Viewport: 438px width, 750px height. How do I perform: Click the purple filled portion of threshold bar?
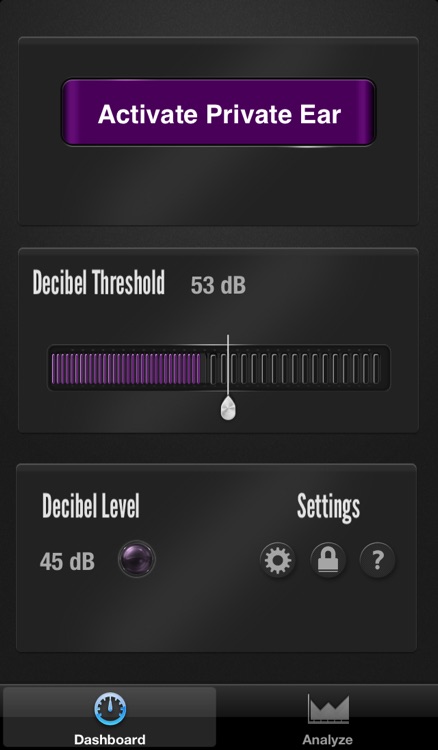tap(126, 368)
